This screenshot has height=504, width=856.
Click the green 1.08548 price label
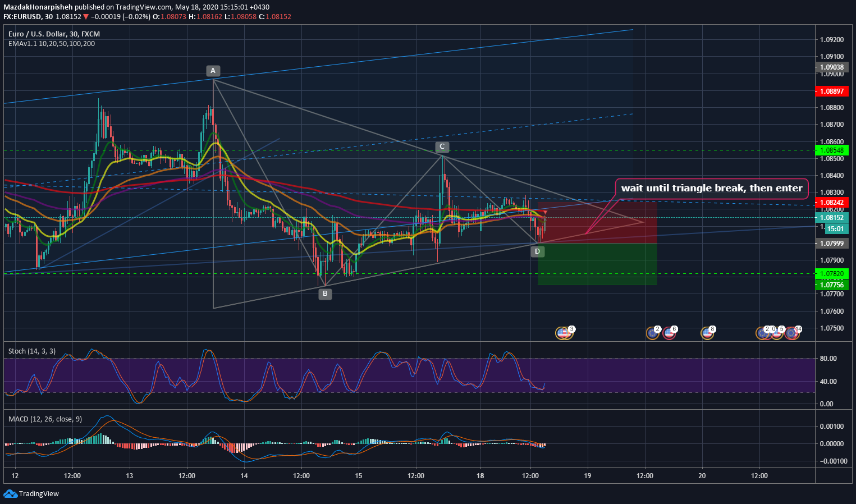(831, 150)
